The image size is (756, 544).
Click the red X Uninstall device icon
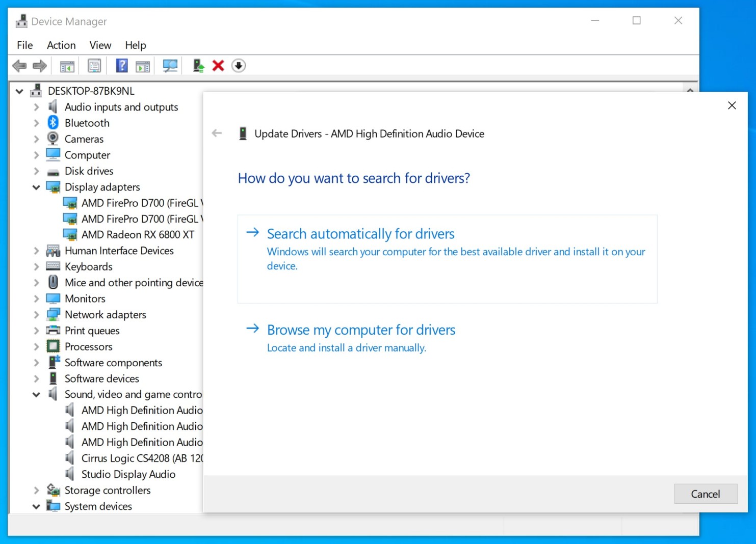218,66
